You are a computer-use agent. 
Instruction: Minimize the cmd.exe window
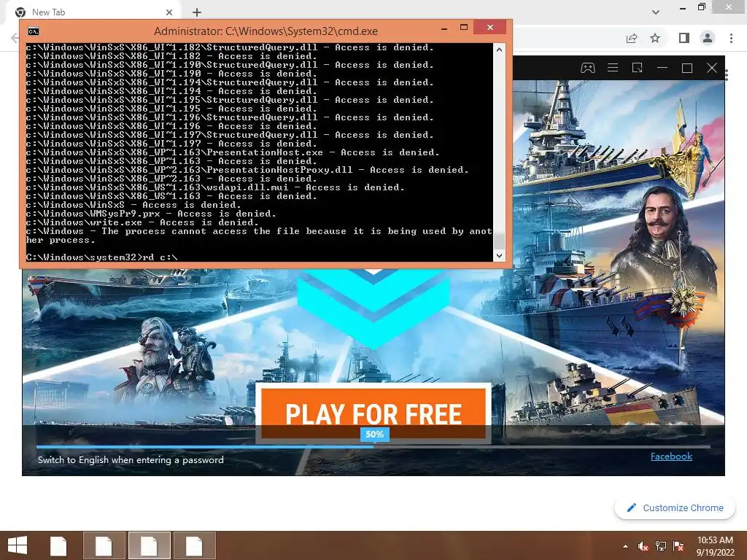pyautogui.click(x=444, y=28)
